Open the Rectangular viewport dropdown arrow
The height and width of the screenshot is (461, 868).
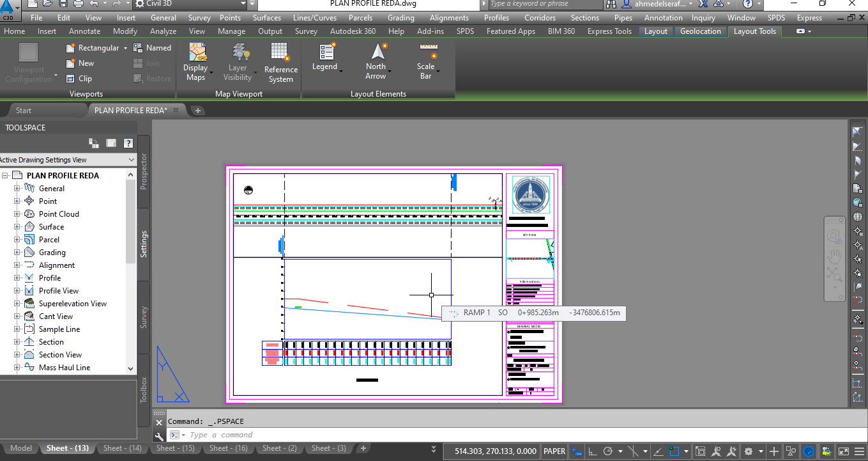pos(125,48)
